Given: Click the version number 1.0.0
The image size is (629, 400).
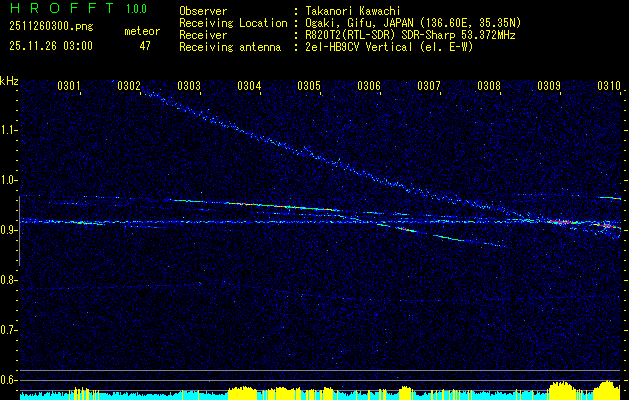Looking at the screenshot, I should coord(136,9).
